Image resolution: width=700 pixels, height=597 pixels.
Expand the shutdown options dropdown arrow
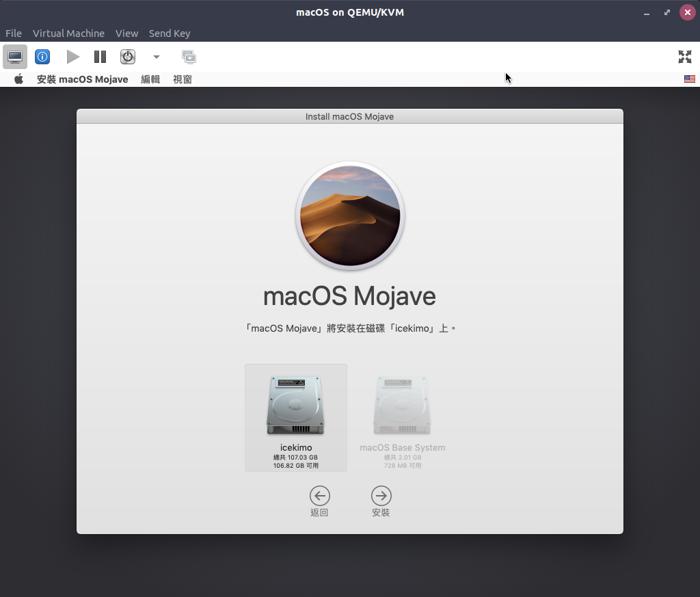[x=157, y=57]
